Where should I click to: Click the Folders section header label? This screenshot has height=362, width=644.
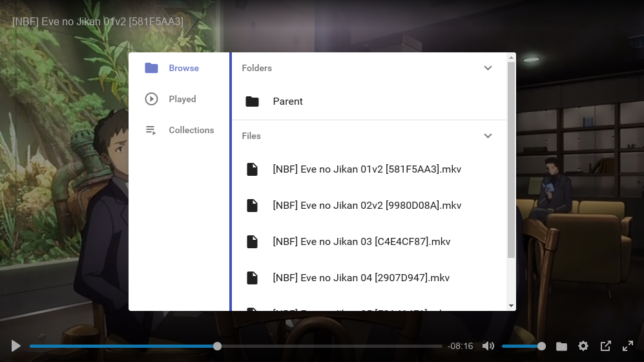coord(256,69)
